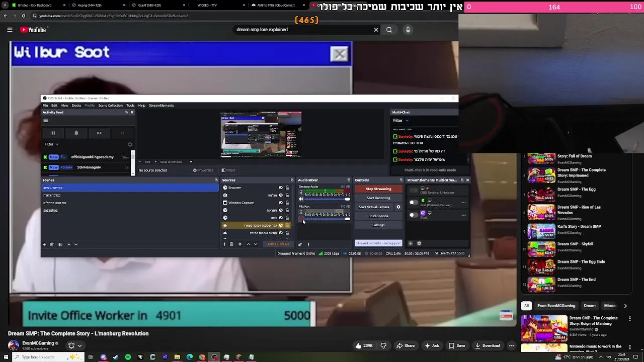
Task: Expand the Multi-Chat Filter dropdown
Action: (400, 121)
